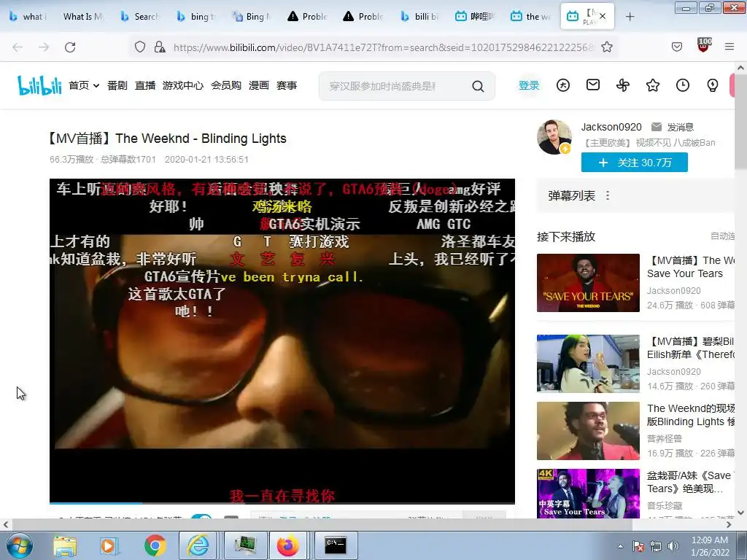Open the Pocket save icon in toolbar
The height and width of the screenshot is (560, 747).
click(x=677, y=47)
